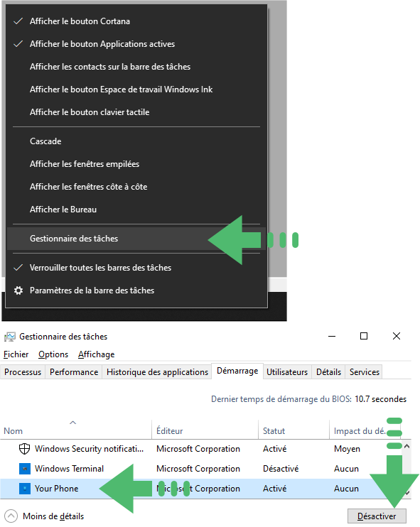This screenshot has width=420, height=527.
Task: Click the list scrollbar up arrow
Action: [406, 446]
